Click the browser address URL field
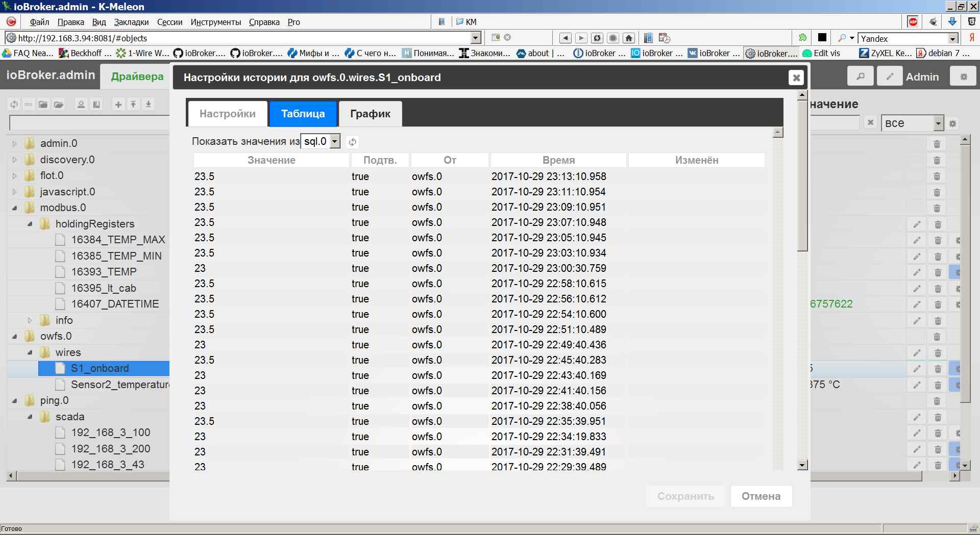 [243, 38]
